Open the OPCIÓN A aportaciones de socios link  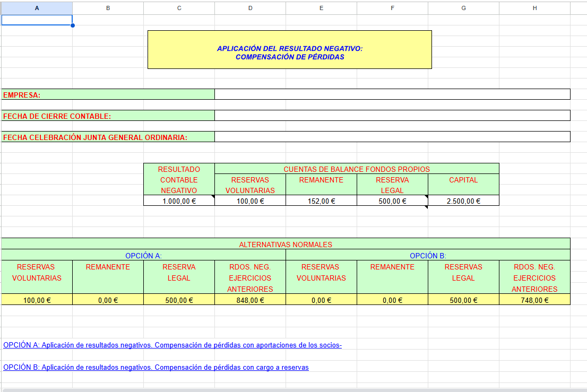tap(172, 345)
